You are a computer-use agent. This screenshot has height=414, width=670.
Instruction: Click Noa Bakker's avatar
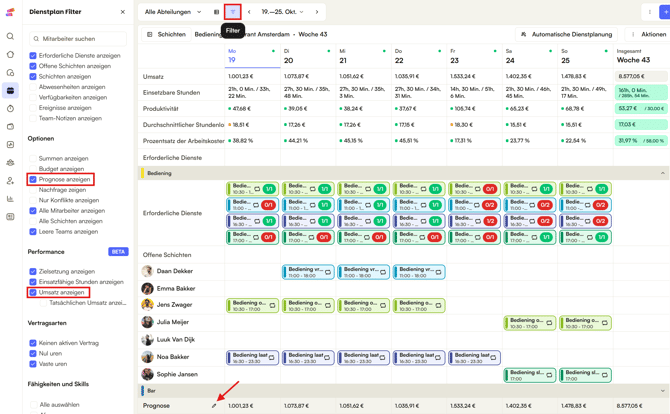[x=147, y=357]
